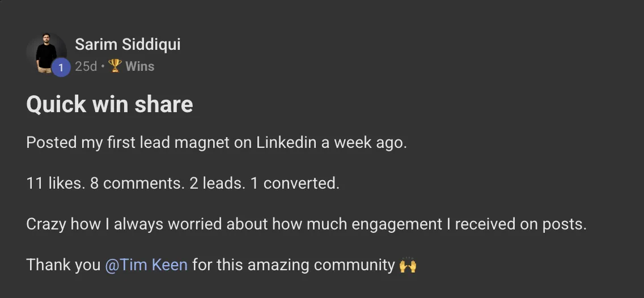Click the level 1 badge
The height and width of the screenshot is (298, 644).
pyautogui.click(x=61, y=68)
